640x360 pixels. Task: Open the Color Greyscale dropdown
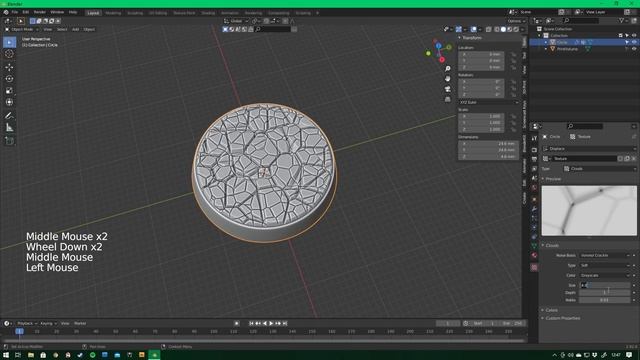click(x=604, y=275)
